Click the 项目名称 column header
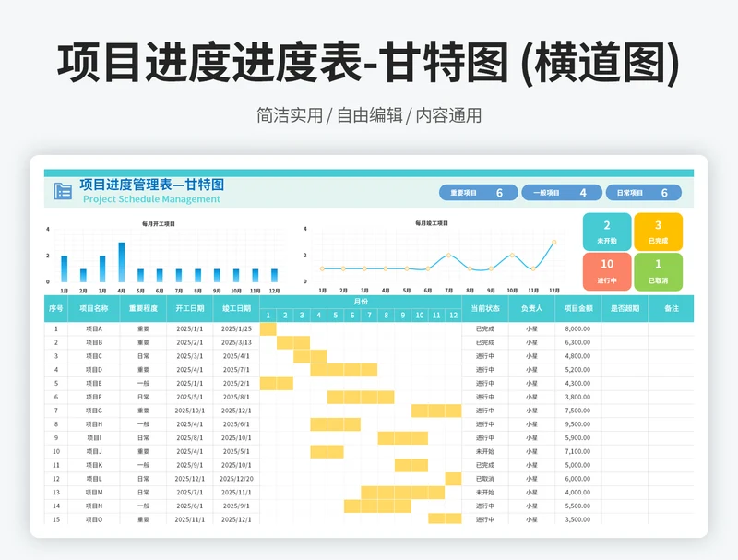 (x=94, y=309)
